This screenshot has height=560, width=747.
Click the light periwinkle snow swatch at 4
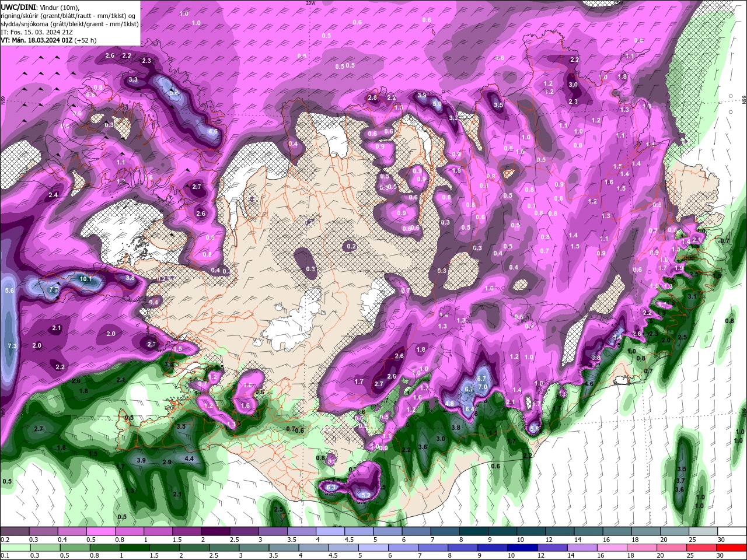330,531
